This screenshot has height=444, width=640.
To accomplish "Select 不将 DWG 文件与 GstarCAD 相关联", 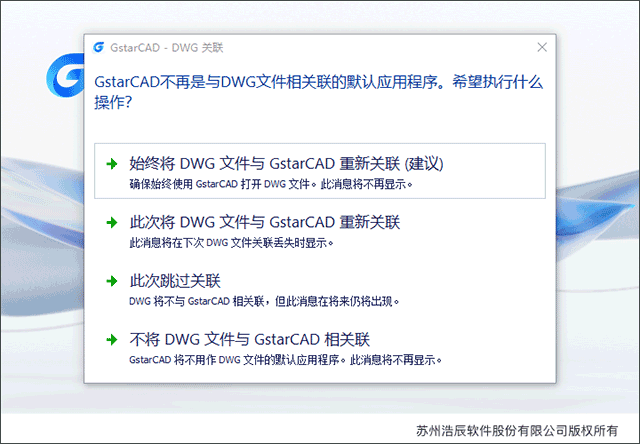I will point(320,347).
